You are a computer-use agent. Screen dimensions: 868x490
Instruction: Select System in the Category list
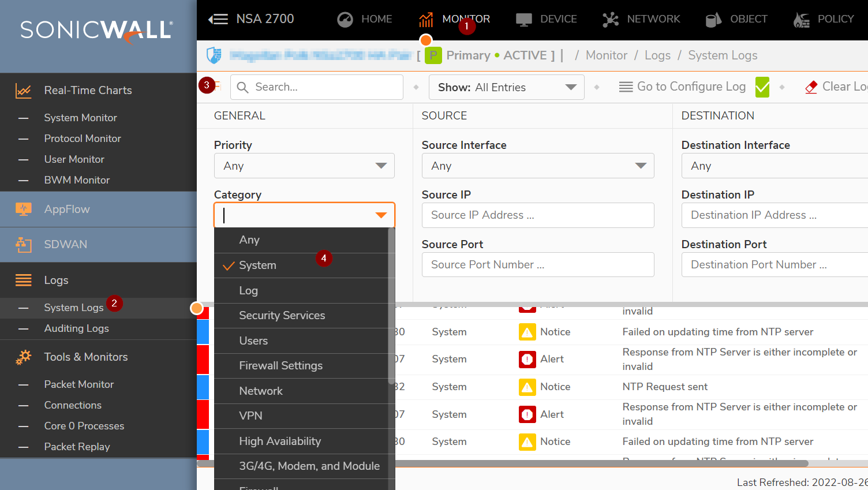click(x=301, y=265)
